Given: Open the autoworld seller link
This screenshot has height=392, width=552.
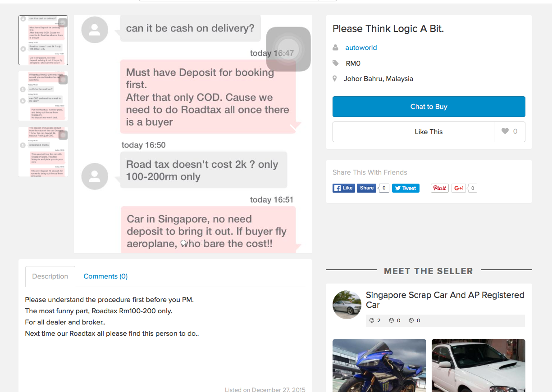Looking at the screenshot, I should (x=361, y=48).
